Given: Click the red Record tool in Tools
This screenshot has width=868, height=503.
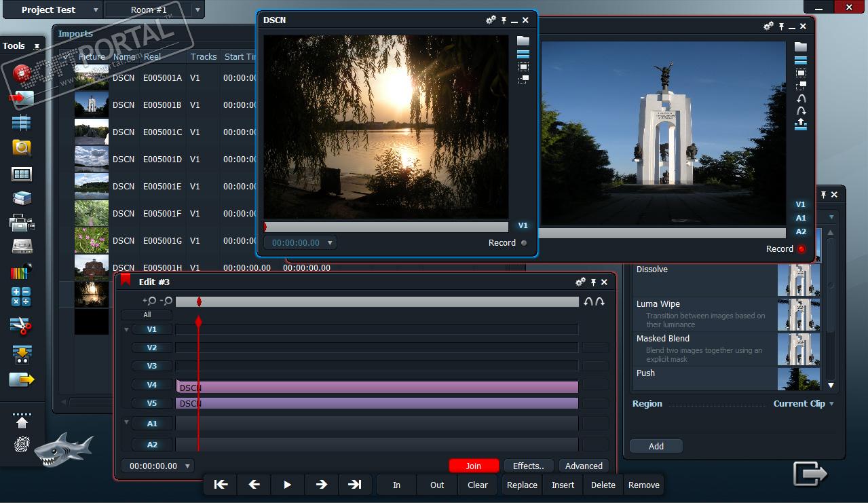Looking at the screenshot, I should coord(22,73).
